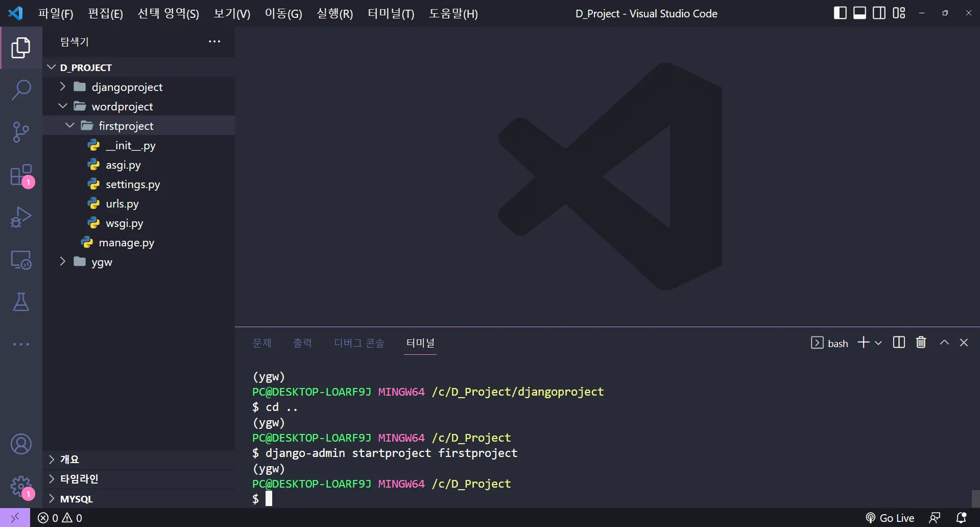Viewport: 980px width, 527px height.
Task: Start Go Live server from status bar
Action: click(890, 518)
